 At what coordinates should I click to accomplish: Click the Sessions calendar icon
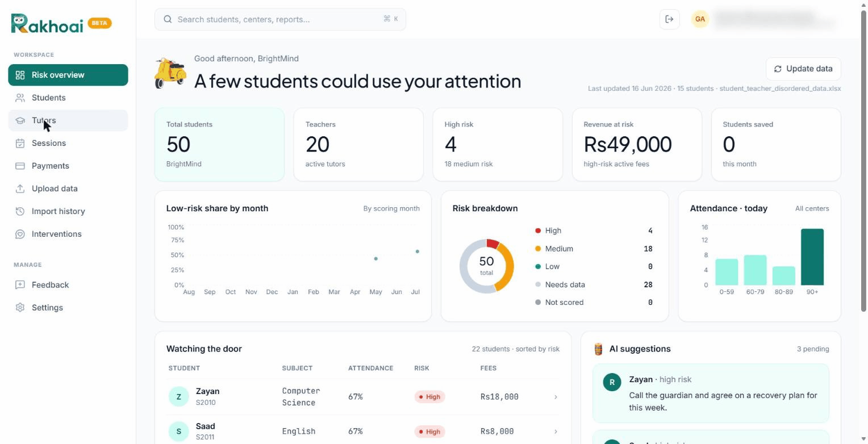pos(20,143)
